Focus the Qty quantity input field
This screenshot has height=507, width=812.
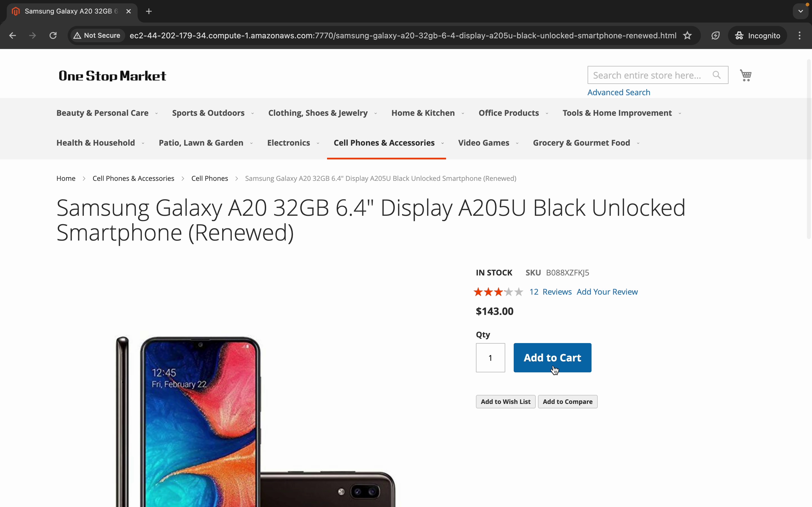coord(490,358)
